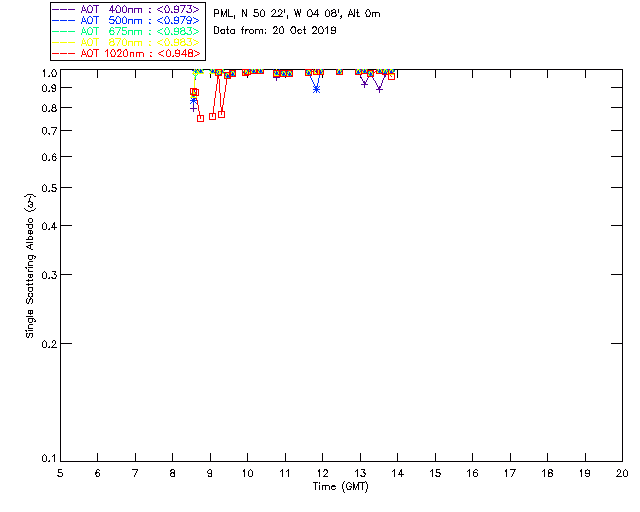Click the 20 label on the time axis
The image size is (640, 512).
coord(622,473)
